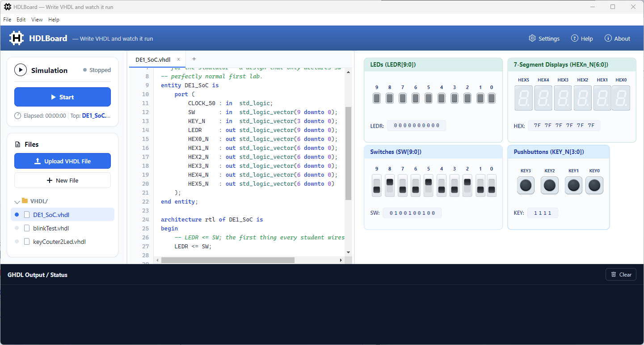Toggle switch SW6
The width and height of the screenshot is (644, 345).
pyautogui.click(x=416, y=186)
